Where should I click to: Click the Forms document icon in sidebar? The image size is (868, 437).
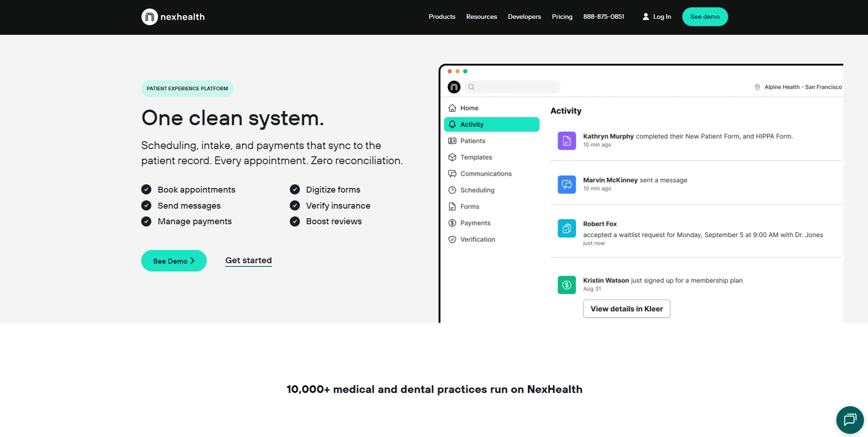click(452, 206)
